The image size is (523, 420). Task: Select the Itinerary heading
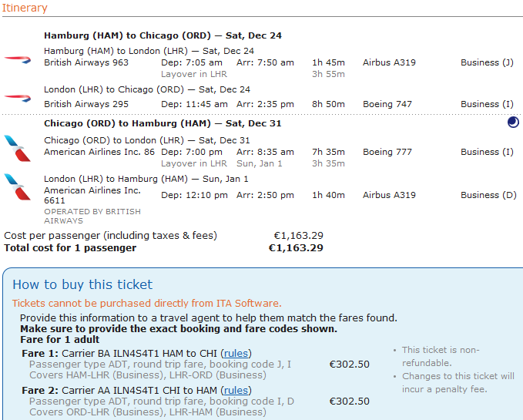[24, 8]
